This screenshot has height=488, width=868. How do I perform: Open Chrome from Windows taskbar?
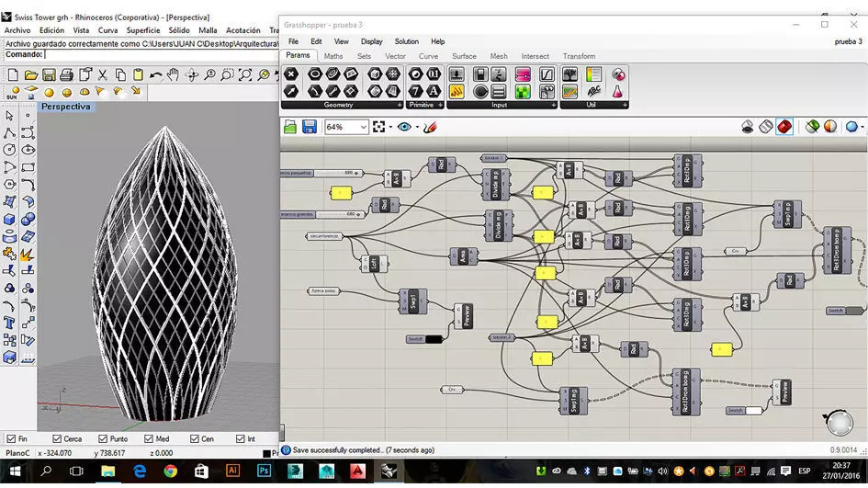click(171, 471)
